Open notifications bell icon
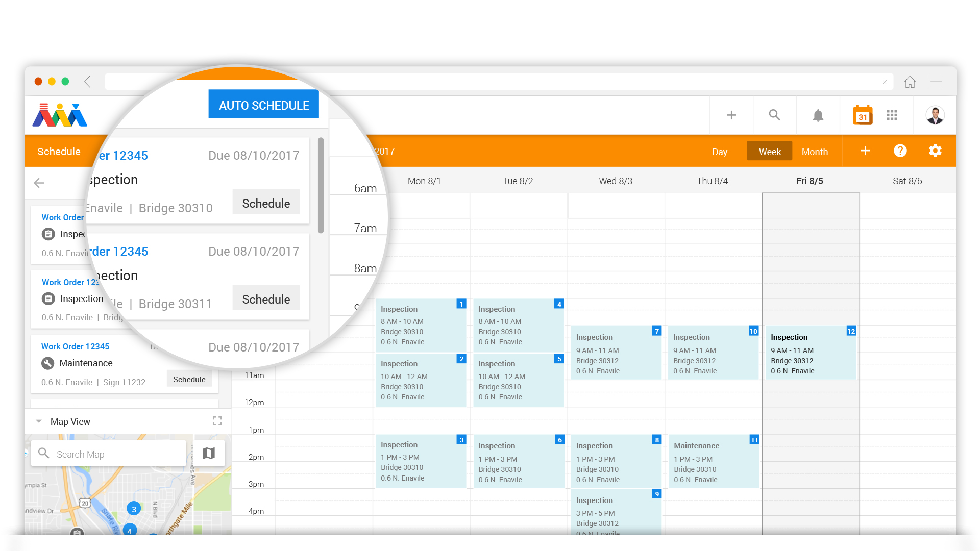Image resolution: width=980 pixels, height=551 pixels. 818,115
